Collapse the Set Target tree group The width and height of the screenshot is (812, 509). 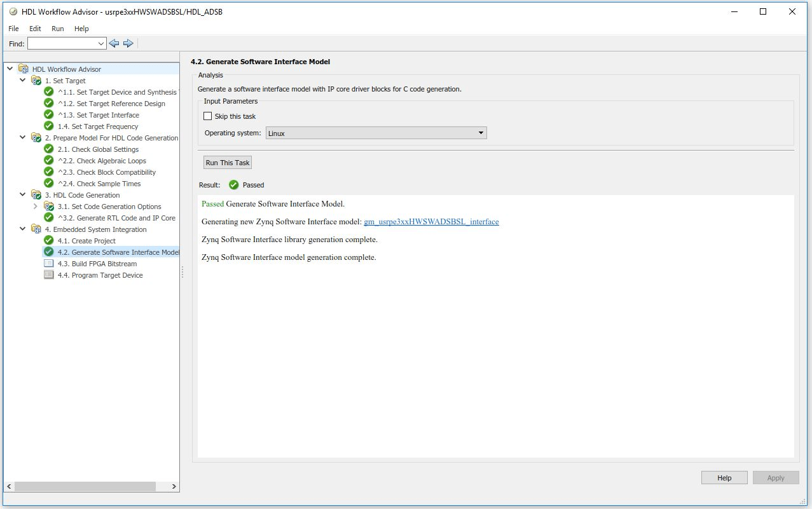23,81
